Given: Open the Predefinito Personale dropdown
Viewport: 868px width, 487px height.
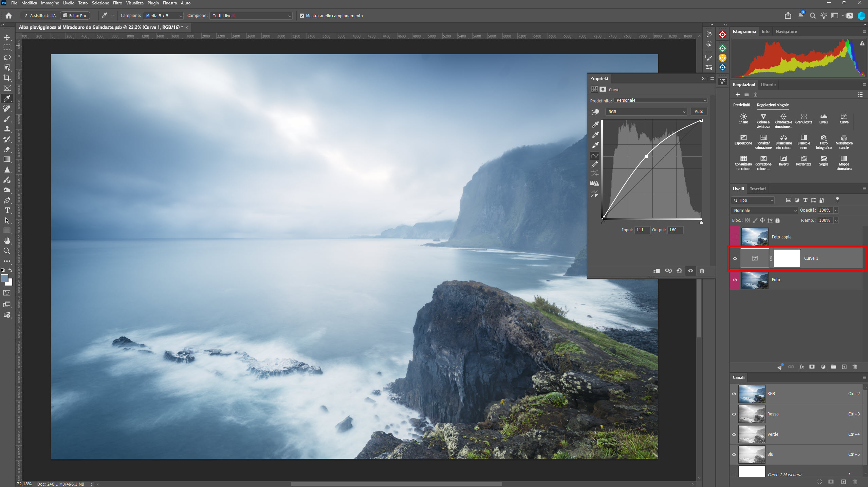Looking at the screenshot, I should (661, 100).
